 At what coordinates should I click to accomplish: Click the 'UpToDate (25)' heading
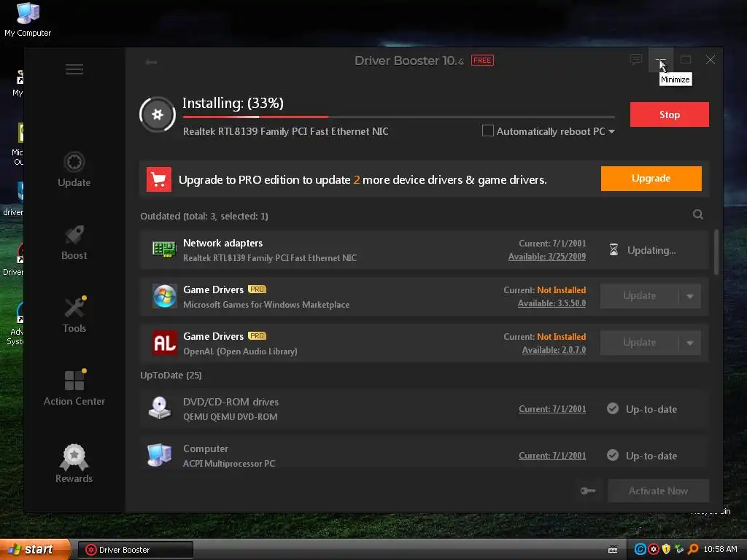pos(171,376)
